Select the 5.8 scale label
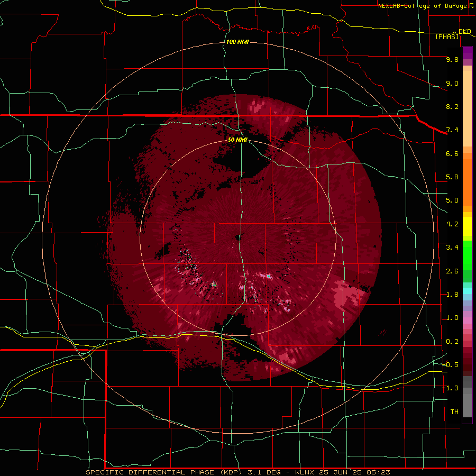The width and height of the screenshot is (476, 476). [452, 177]
